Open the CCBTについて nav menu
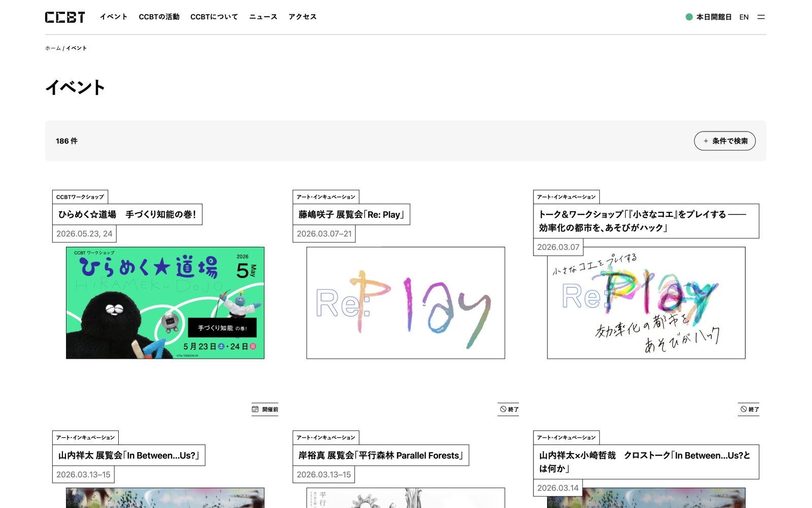Image resolution: width=812 pixels, height=508 pixels. (214, 17)
